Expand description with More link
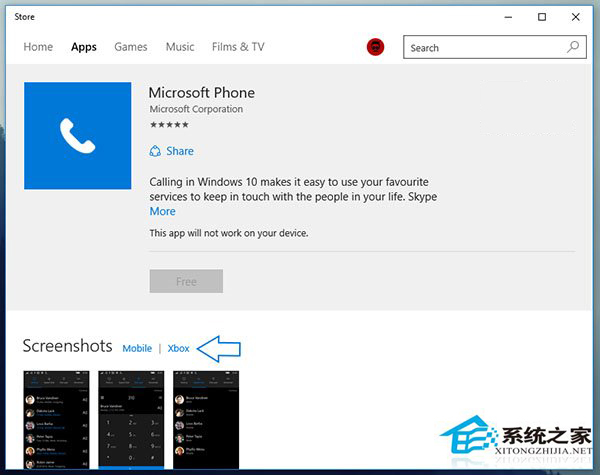Image resolution: width=600 pixels, height=475 pixels. [163, 211]
